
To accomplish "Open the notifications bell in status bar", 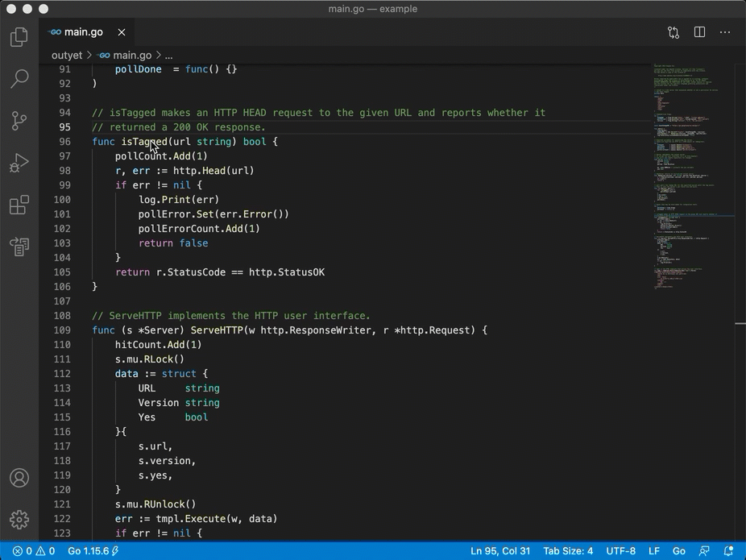I will tap(729, 551).
